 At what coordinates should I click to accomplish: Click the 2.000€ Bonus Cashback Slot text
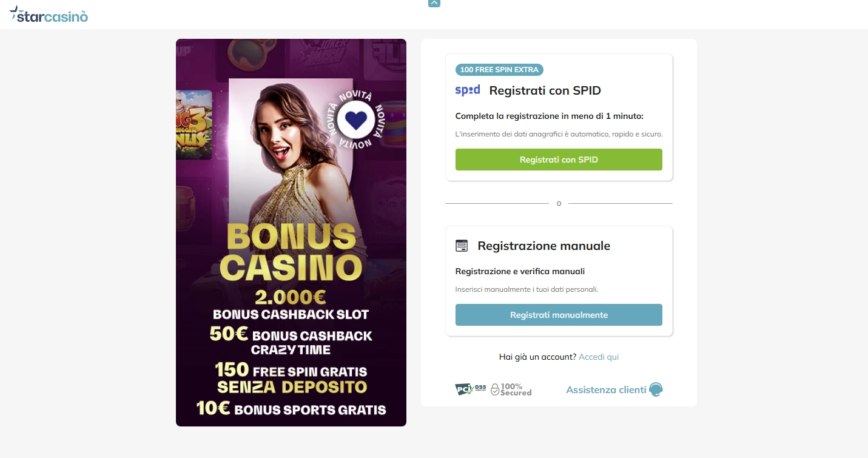point(291,306)
